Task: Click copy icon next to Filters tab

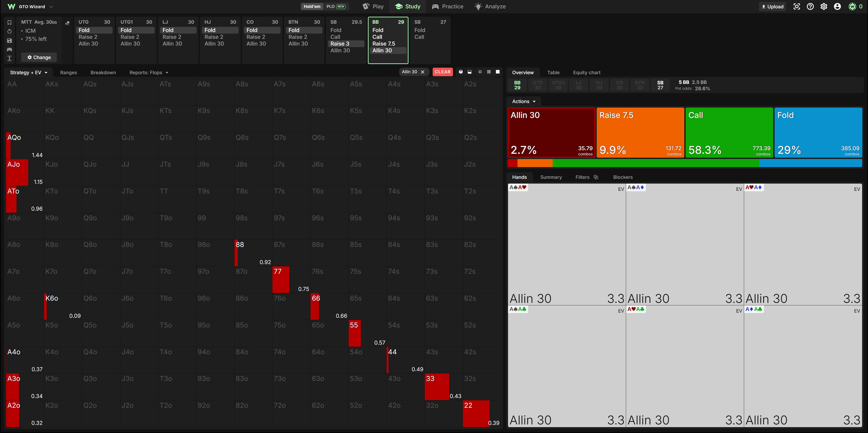Action: (596, 177)
